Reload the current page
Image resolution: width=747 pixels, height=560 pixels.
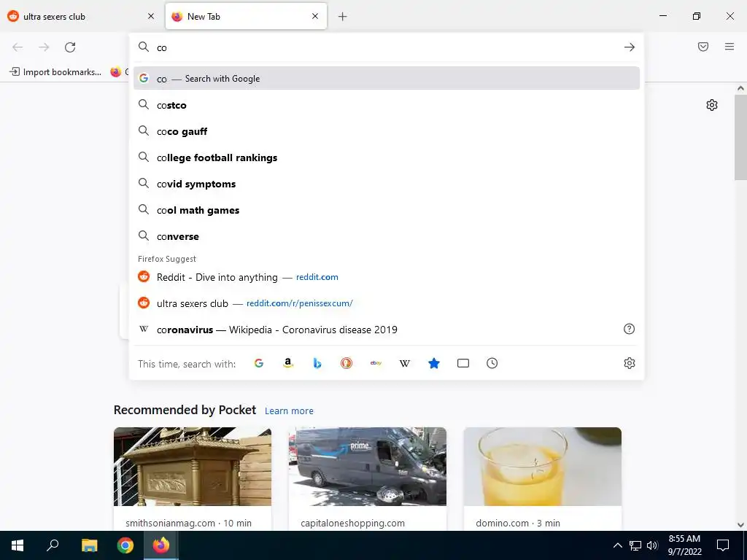(70, 47)
